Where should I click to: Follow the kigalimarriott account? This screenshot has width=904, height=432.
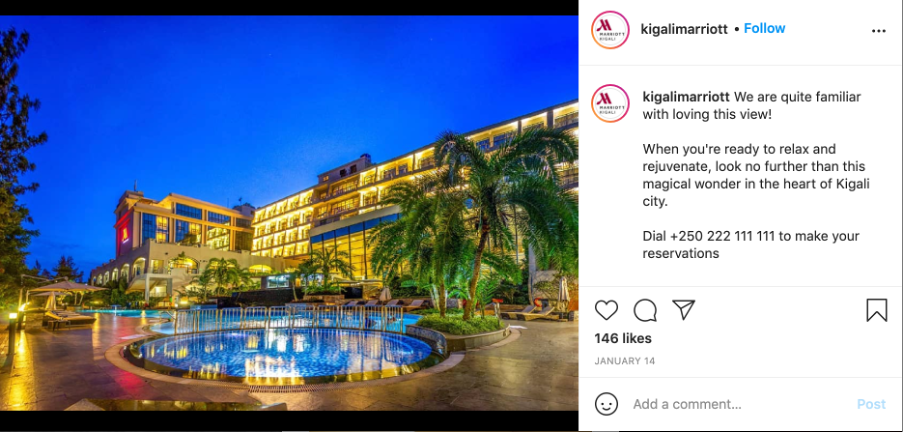click(764, 28)
